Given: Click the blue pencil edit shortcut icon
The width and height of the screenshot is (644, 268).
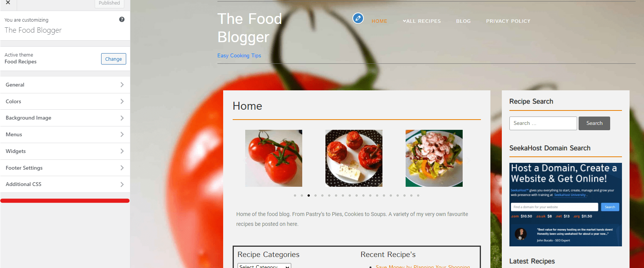Looking at the screenshot, I should pos(358,18).
